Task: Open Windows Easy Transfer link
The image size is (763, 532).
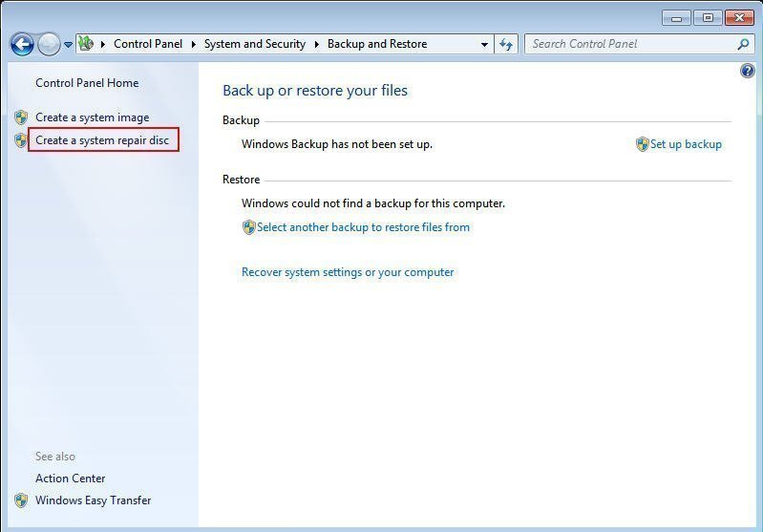Action: click(93, 500)
